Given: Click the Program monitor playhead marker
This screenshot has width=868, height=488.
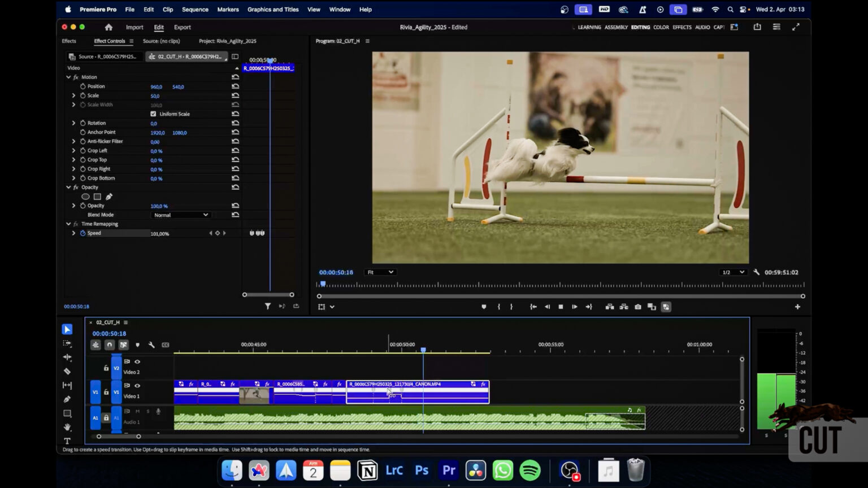Looking at the screenshot, I should point(323,284).
